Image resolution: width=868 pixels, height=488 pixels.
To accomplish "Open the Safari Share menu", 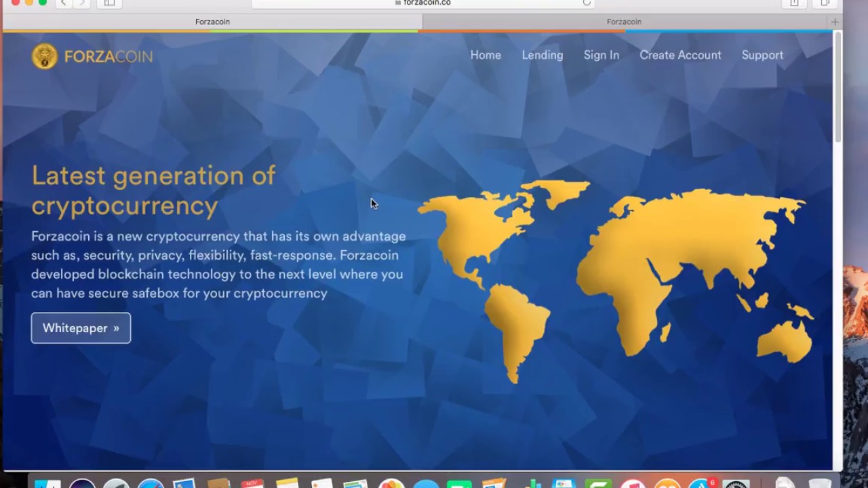I will tap(794, 3).
